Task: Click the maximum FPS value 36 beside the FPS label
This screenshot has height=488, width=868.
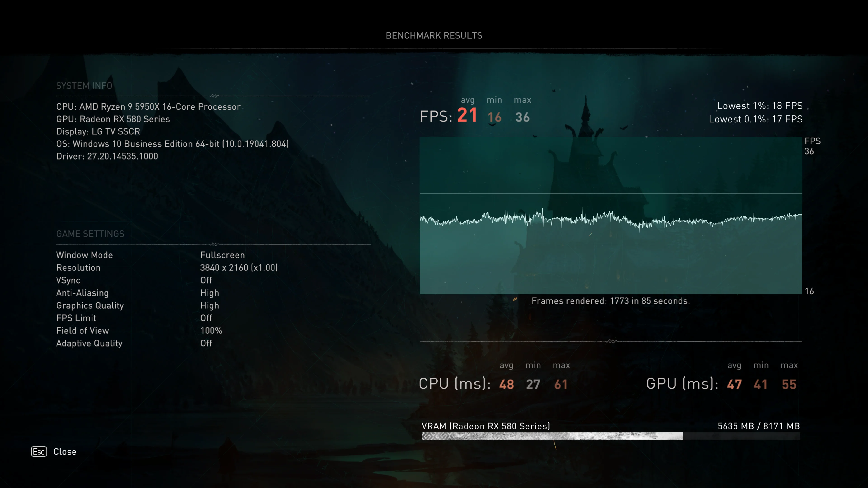Action: 523,117
